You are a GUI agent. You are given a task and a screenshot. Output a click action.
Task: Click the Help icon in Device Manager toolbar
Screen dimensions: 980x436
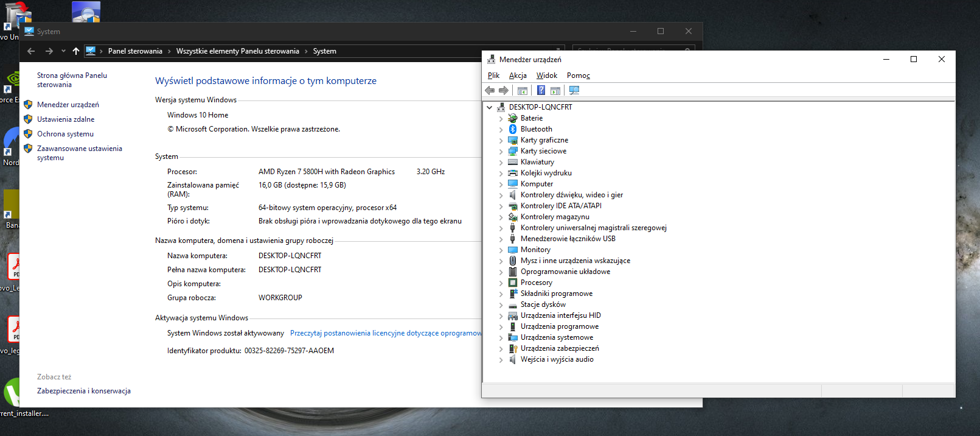click(x=541, y=90)
